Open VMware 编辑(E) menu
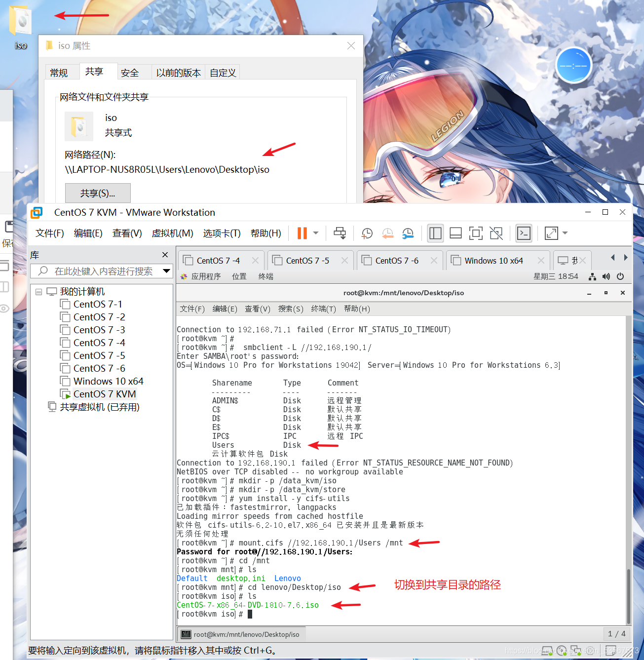Viewport: 644px width, 660px height. click(88, 233)
